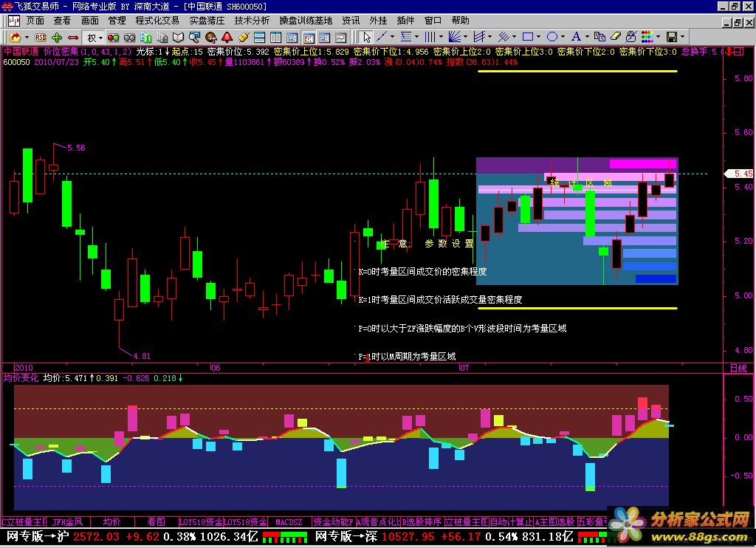Click the green four-way move arrows icon
This screenshot has width=756, height=548.
[57, 37]
